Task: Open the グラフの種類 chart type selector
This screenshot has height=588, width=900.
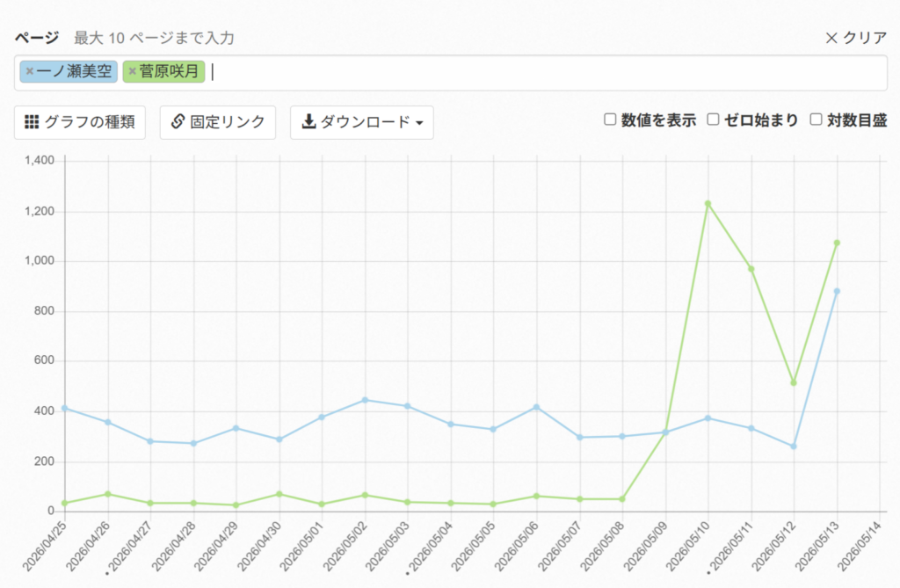Action: point(80,122)
